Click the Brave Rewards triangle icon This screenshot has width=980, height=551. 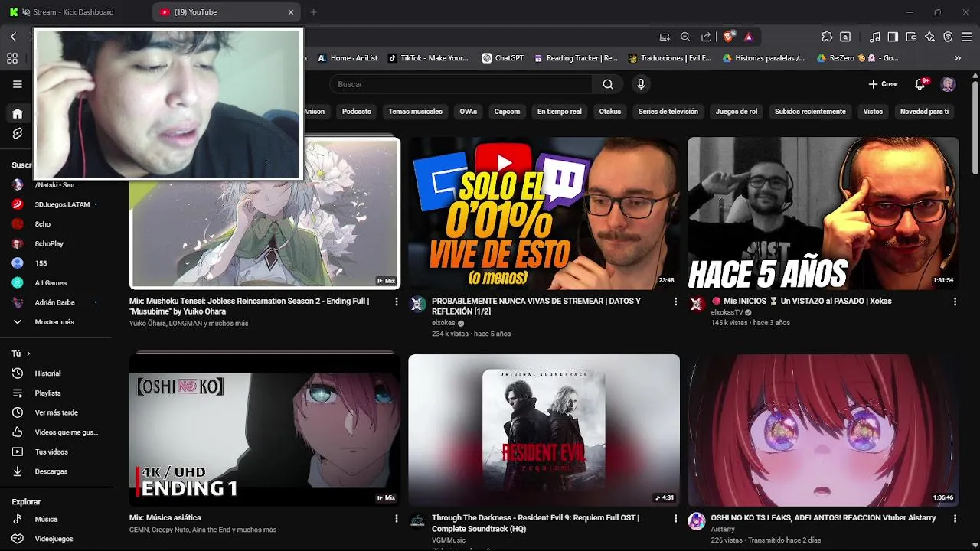pyautogui.click(x=749, y=37)
